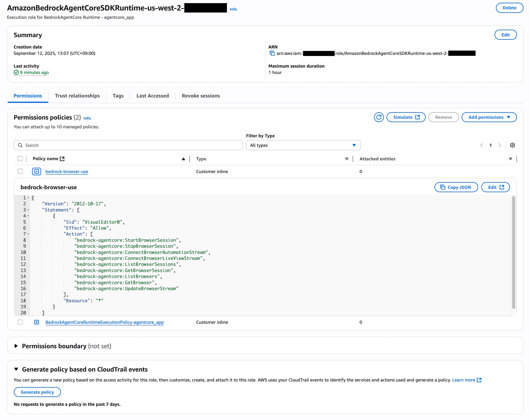
Task: Click the refresh policies icon button
Action: 379,117
